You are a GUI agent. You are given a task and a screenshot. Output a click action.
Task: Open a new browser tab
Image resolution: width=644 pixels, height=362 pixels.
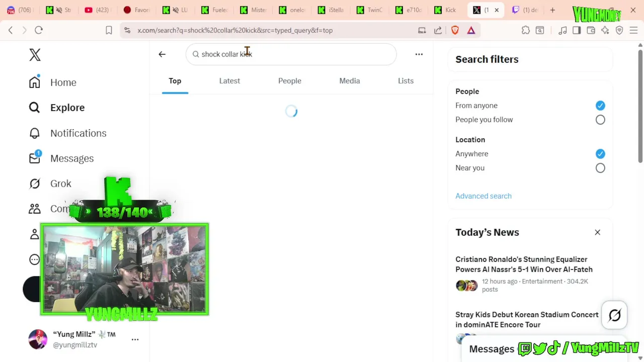[x=552, y=10]
